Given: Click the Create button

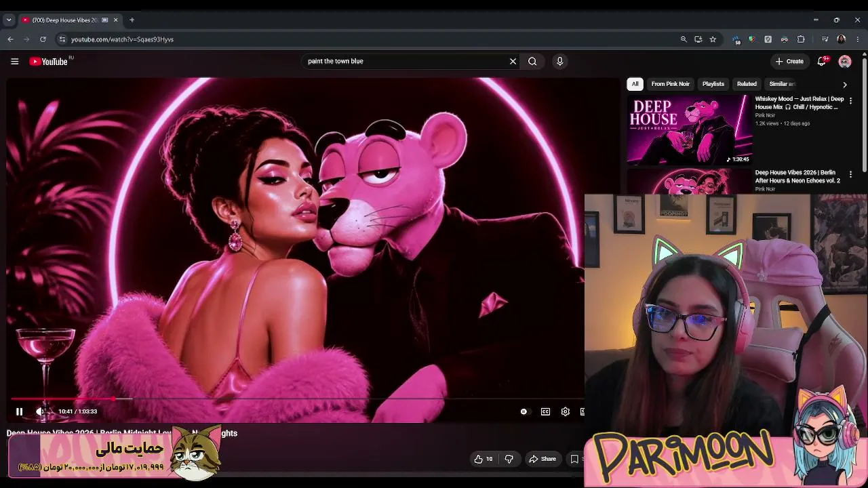Looking at the screenshot, I should (789, 62).
